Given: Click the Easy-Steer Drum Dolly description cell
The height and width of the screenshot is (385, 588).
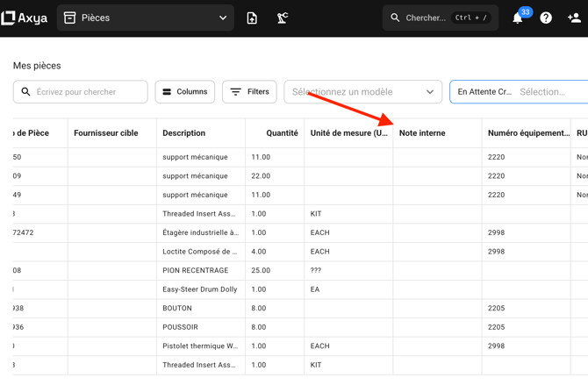Looking at the screenshot, I should pos(199,289).
